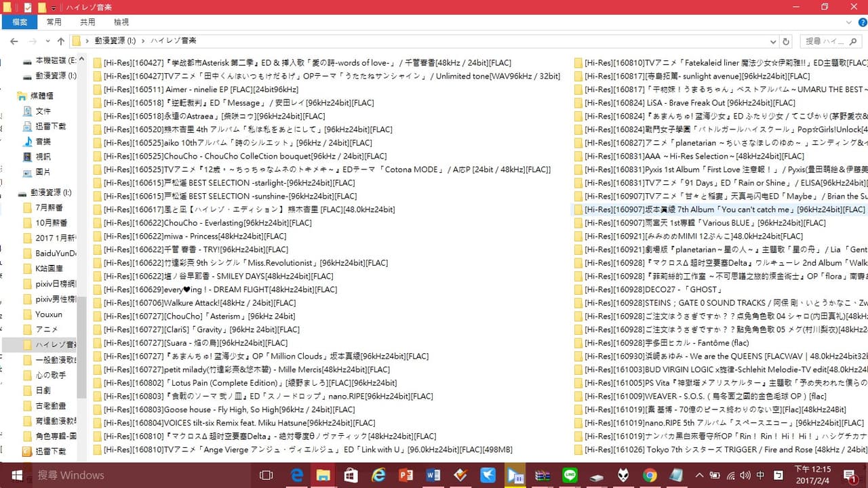Select WEAVER - S.O.S. folder
Image resolution: width=868 pixels, height=488 pixels.
[x=701, y=396]
